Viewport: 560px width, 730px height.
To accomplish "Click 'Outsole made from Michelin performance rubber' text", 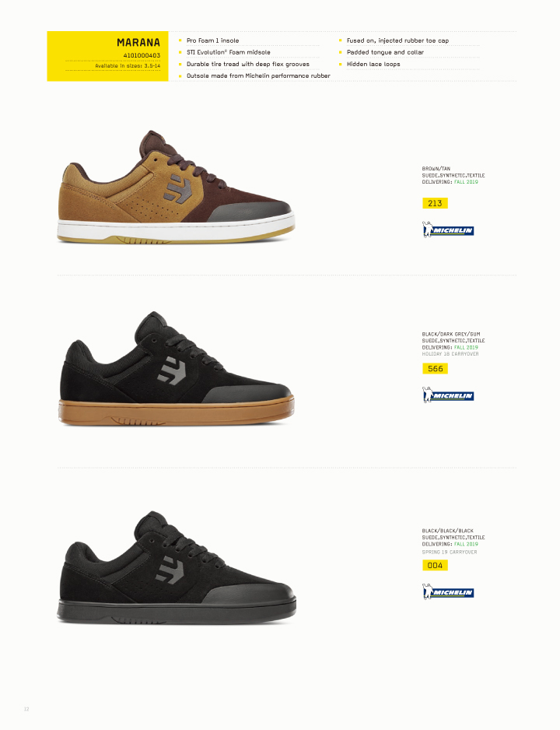I will [258, 75].
